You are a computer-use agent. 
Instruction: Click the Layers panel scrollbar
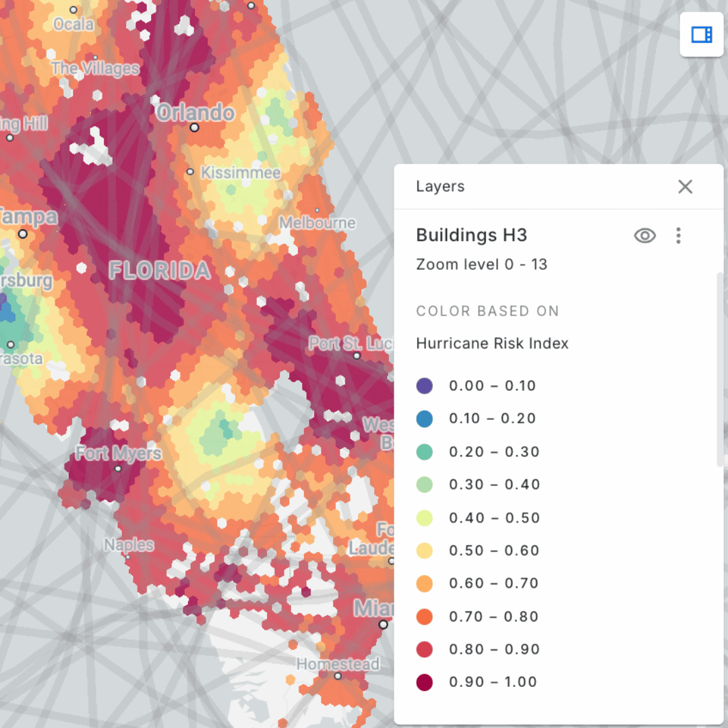[x=719, y=369]
